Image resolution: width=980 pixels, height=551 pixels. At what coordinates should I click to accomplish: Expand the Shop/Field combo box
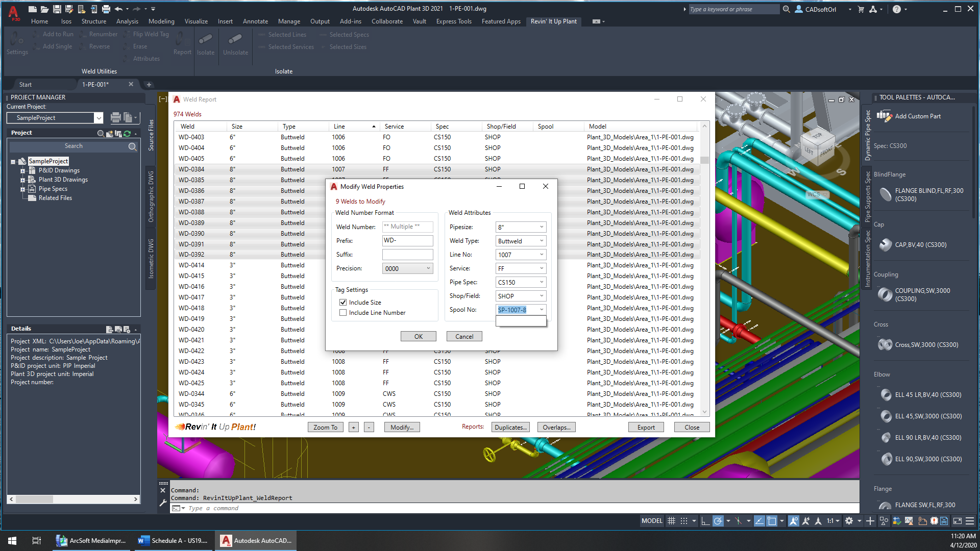(542, 296)
